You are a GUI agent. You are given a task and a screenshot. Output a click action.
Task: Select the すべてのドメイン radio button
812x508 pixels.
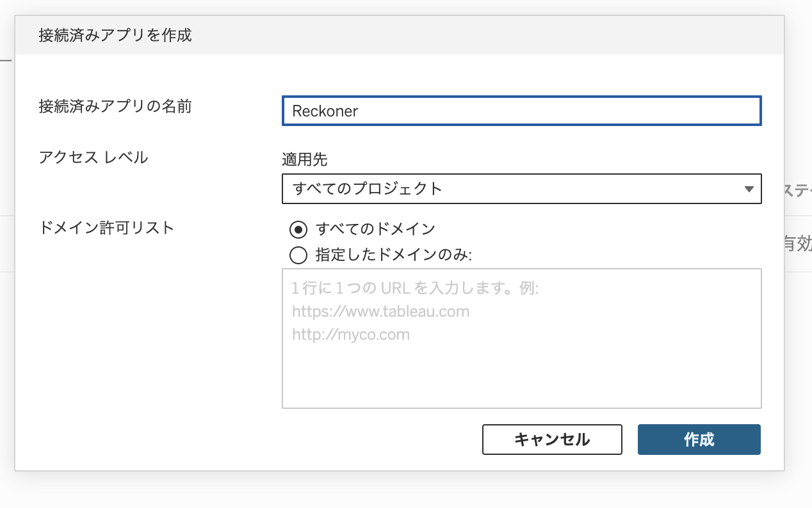point(298,229)
